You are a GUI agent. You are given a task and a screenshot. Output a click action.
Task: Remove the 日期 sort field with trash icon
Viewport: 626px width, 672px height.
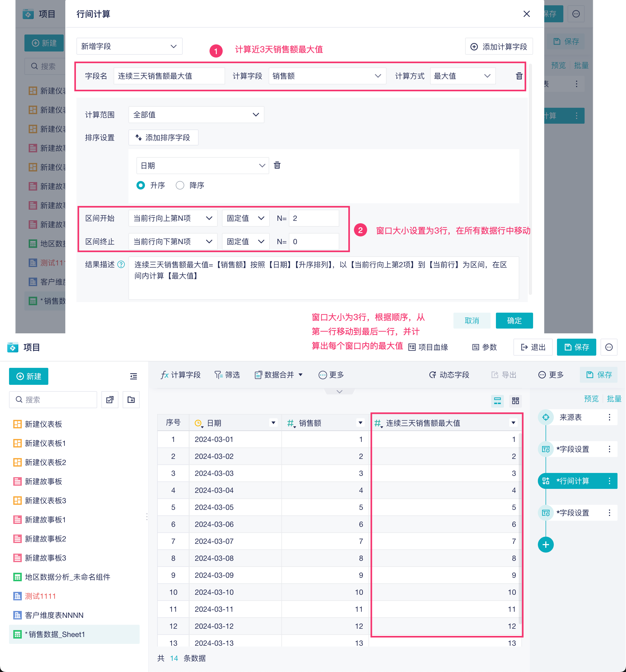click(x=277, y=165)
